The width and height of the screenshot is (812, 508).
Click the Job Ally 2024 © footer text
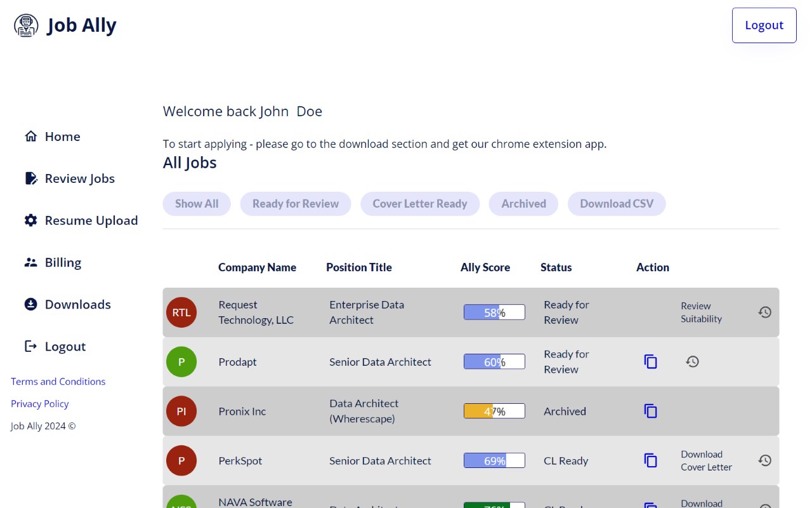[x=43, y=426]
